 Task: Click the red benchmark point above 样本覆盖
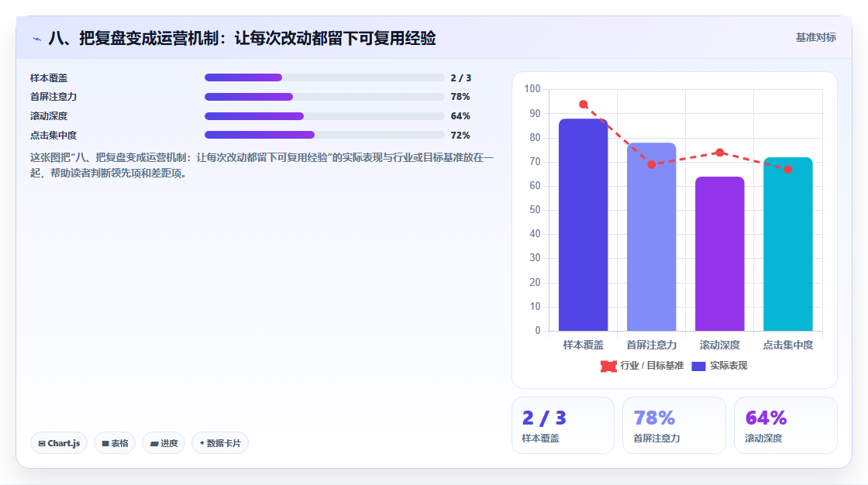584,104
